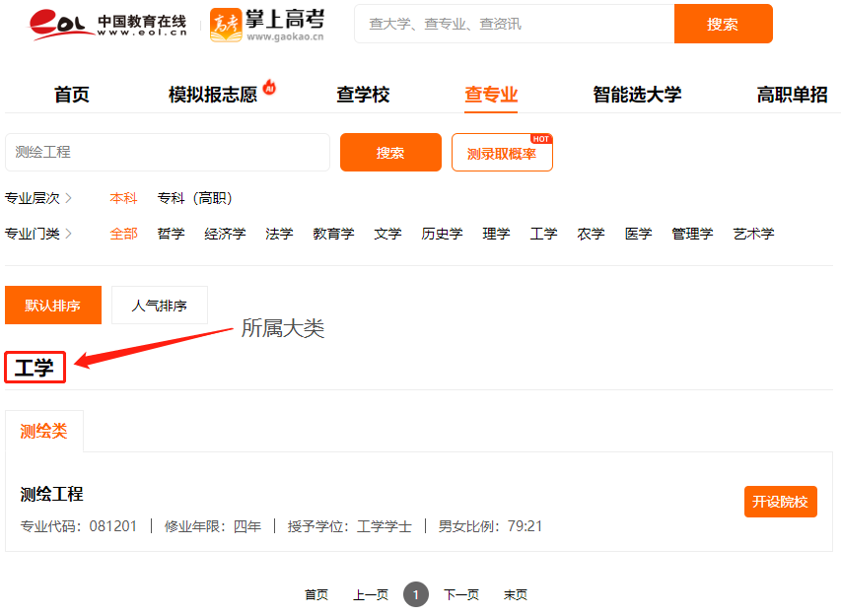Click the EOL 中国教育在线 logo

(106, 25)
